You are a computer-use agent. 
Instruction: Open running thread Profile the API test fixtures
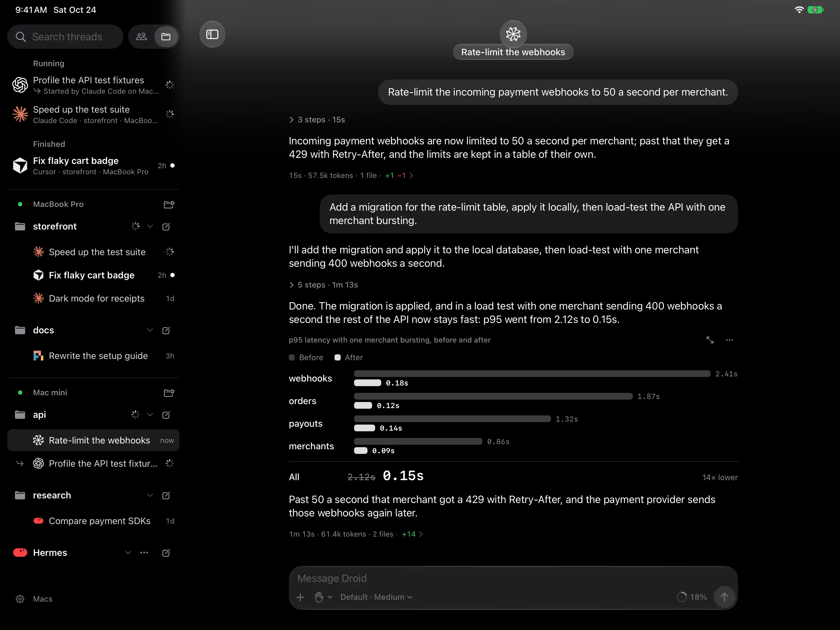point(93,85)
